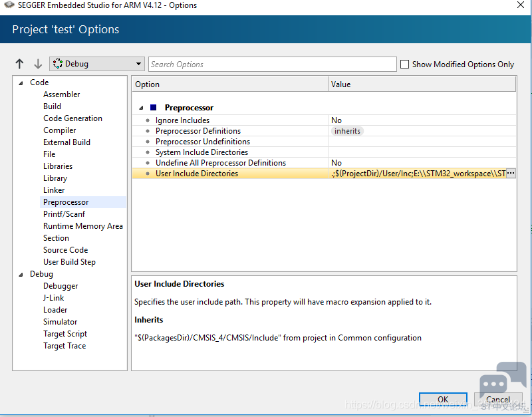
Task: Click the Debug group label in tree
Action: coord(41,274)
